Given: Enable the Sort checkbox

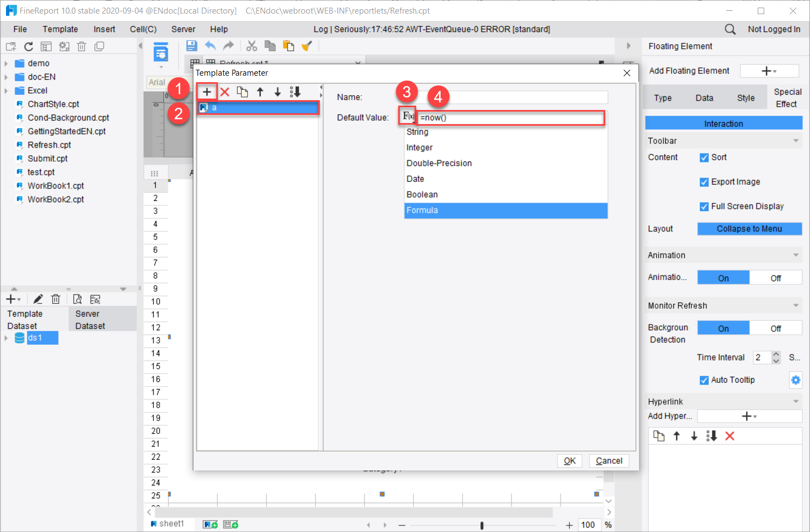Looking at the screenshot, I should [x=704, y=157].
